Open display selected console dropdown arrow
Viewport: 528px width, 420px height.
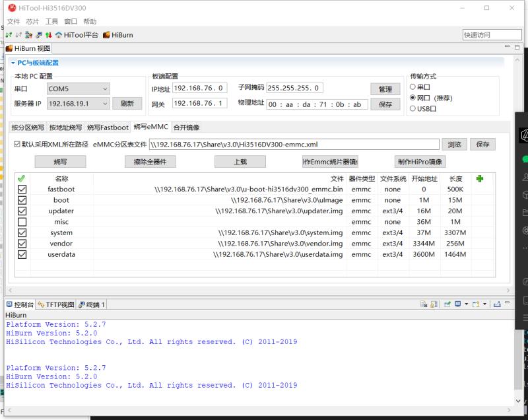coord(467,304)
